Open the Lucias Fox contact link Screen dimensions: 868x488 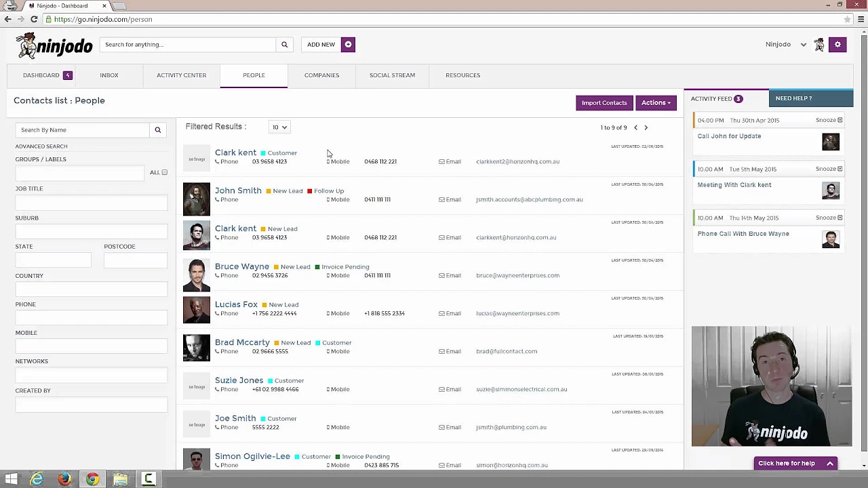(236, 305)
